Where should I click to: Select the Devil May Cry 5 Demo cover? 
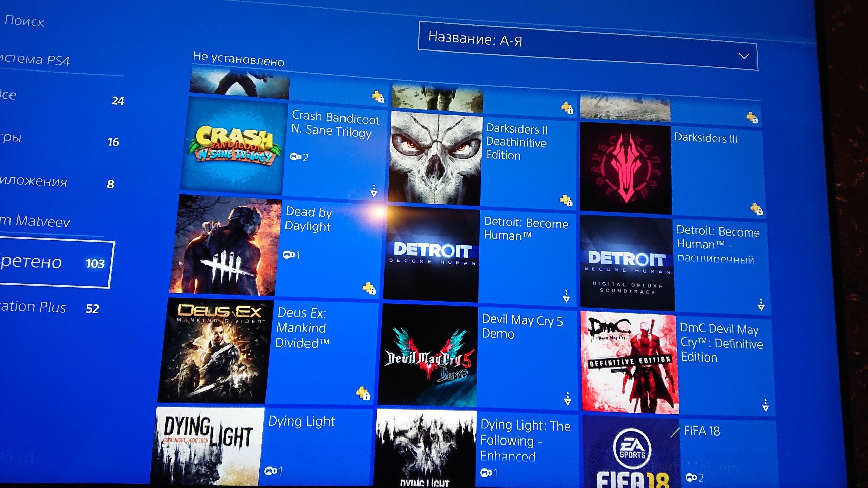428,356
